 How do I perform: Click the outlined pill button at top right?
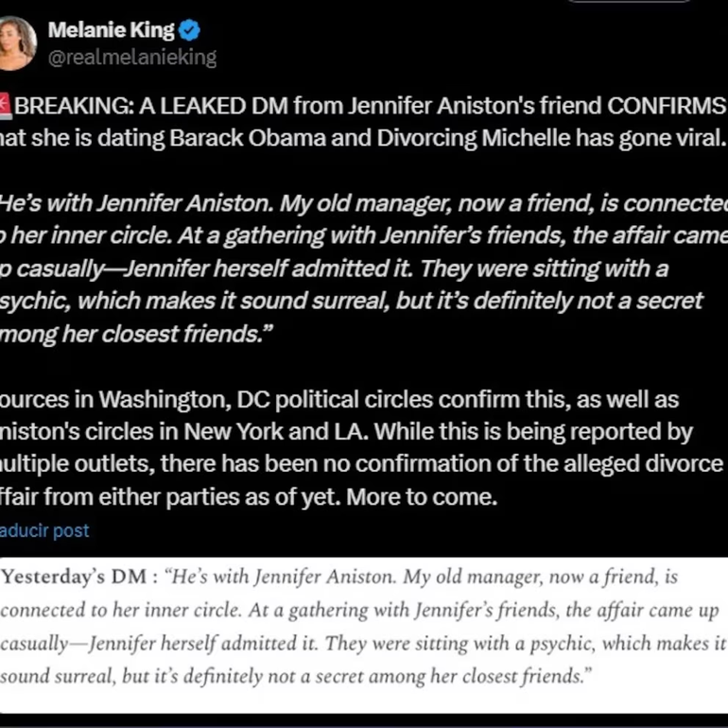(x=628, y=2)
